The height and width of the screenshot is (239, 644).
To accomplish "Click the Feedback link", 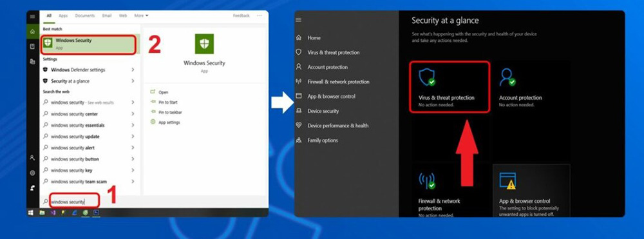I will pos(241,15).
